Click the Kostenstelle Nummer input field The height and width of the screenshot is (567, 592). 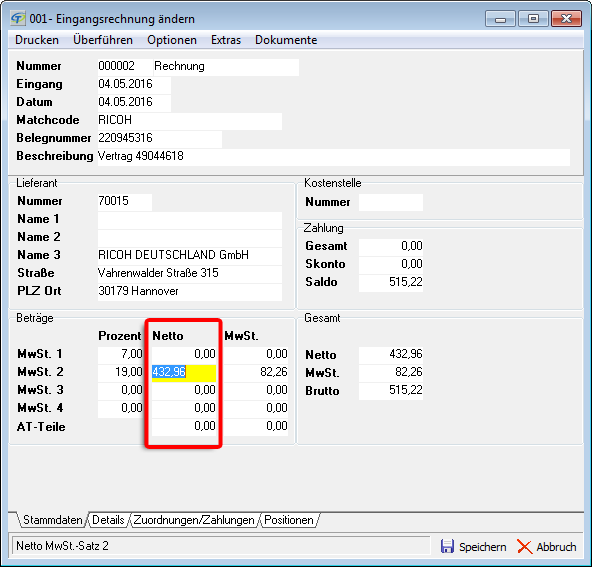[x=391, y=202]
